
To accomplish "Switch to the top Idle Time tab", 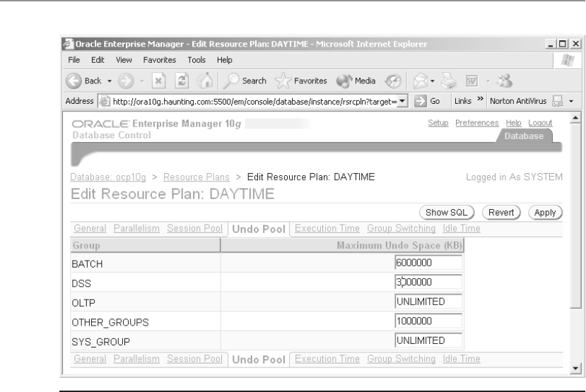I will click(x=462, y=228).
